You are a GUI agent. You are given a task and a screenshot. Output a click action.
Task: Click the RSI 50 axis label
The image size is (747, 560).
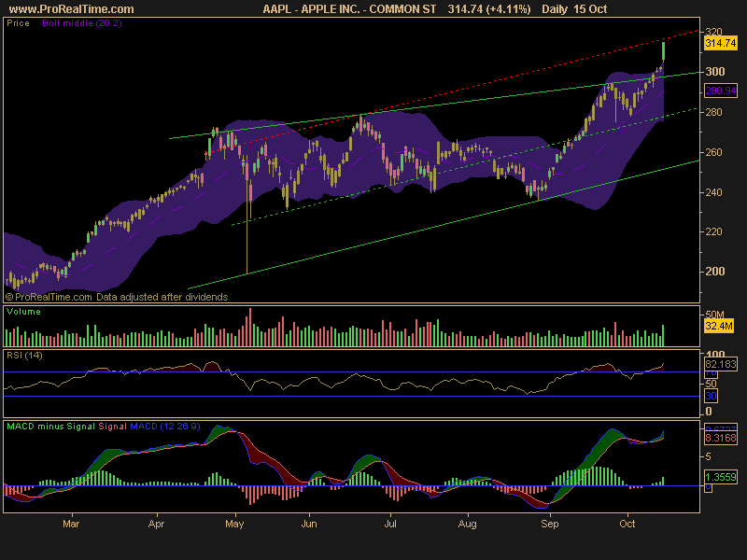(711, 384)
